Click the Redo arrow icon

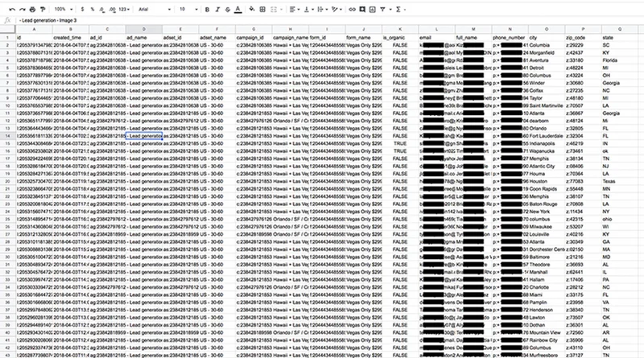23,10
